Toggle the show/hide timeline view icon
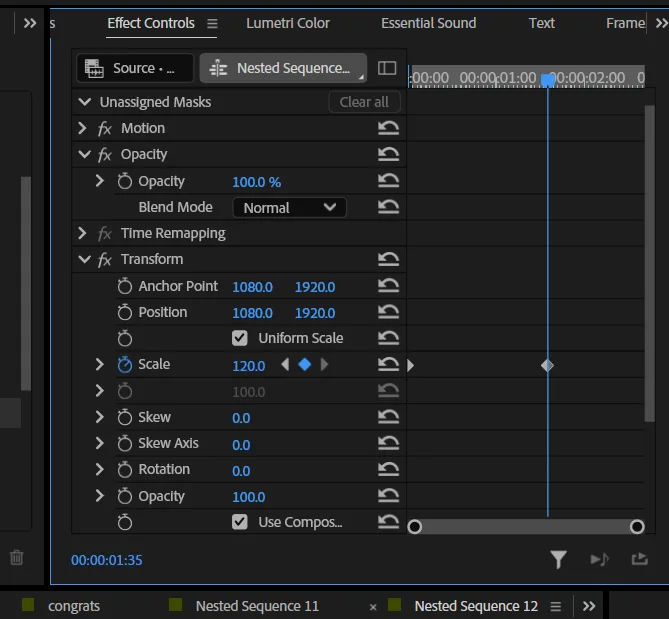 pos(387,68)
